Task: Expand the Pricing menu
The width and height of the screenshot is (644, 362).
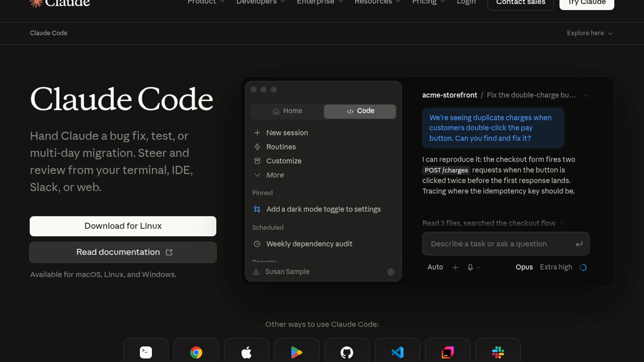Action: pos(428,2)
